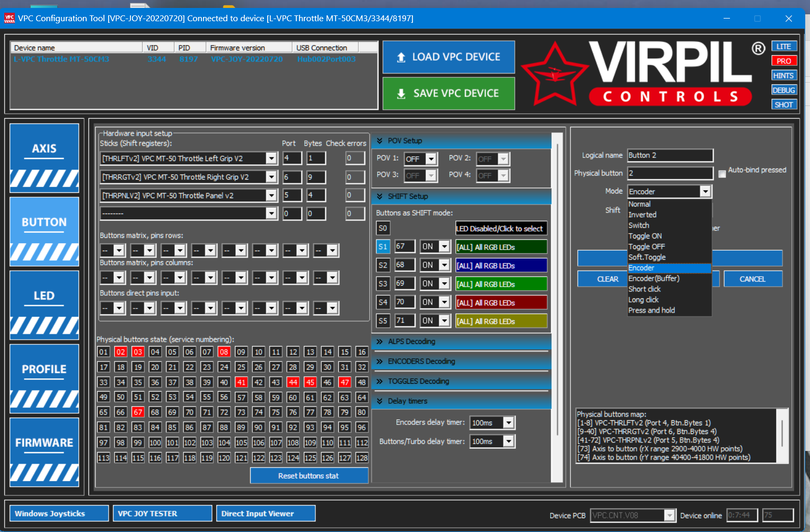Open the THRRGTv2 Right Grip stick dropdown
Image resolution: width=810 pixels, height=532 pixels.
[271, 177]
